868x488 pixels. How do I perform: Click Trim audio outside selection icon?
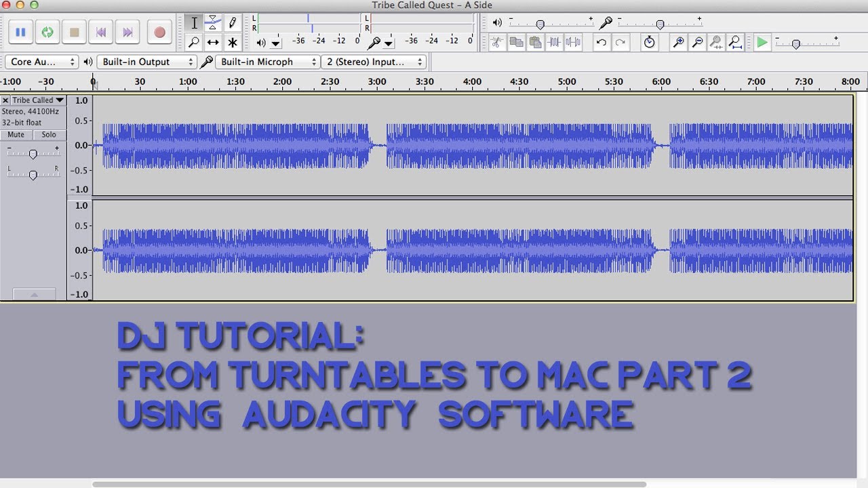[554, 42]
